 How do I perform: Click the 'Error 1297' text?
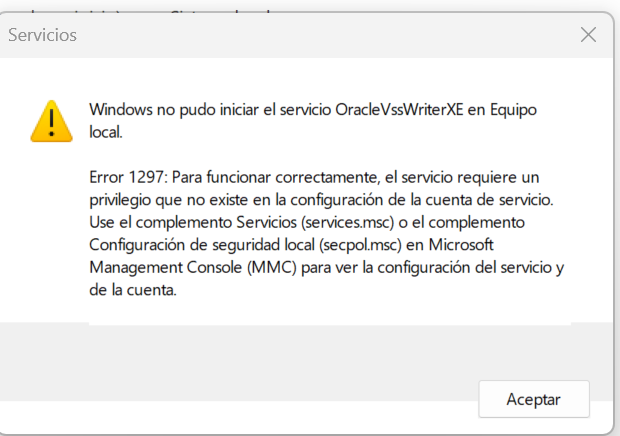point(127,177)
